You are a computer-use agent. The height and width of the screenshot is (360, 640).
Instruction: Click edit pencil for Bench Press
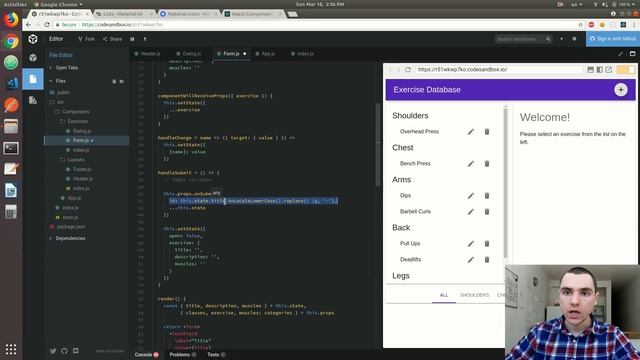[471, 164]
